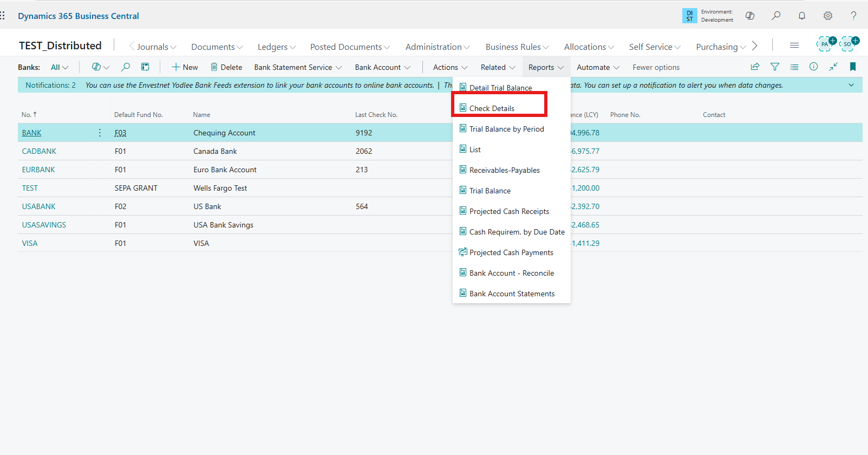Collapse the page with the shrink arrows icon
868x455 pixels.
pyautogui.click(x=833, y=67)
